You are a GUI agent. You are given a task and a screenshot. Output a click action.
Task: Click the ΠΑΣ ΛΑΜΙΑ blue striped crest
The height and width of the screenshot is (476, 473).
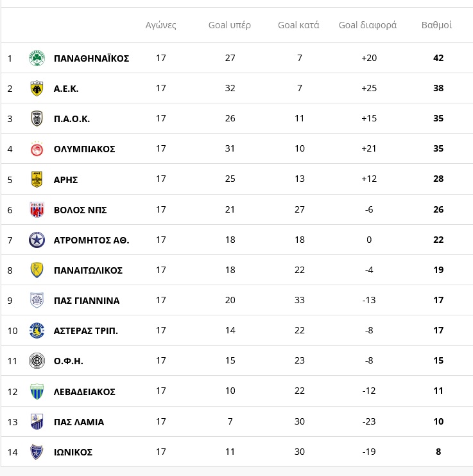(37, 421)
